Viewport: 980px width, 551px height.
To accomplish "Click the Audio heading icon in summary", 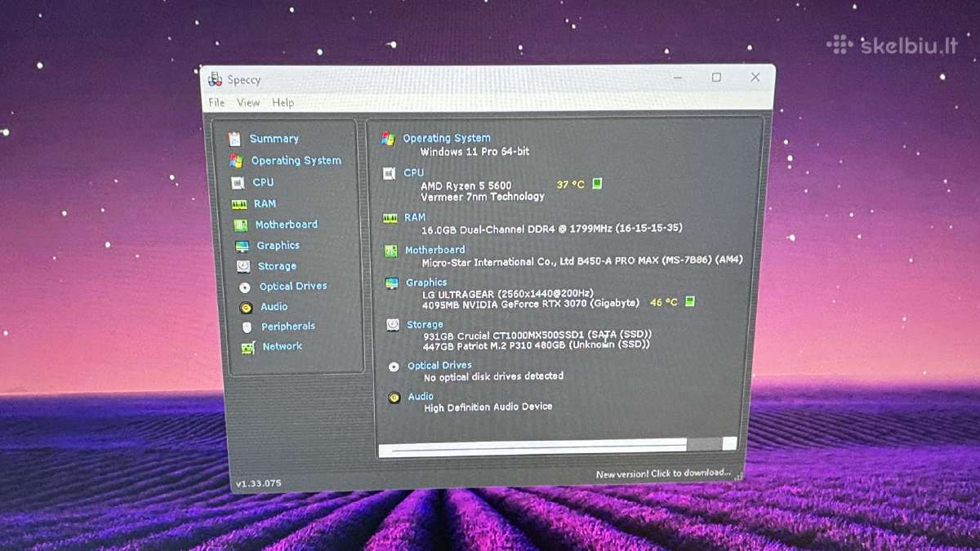I will (x=394, y=398).
